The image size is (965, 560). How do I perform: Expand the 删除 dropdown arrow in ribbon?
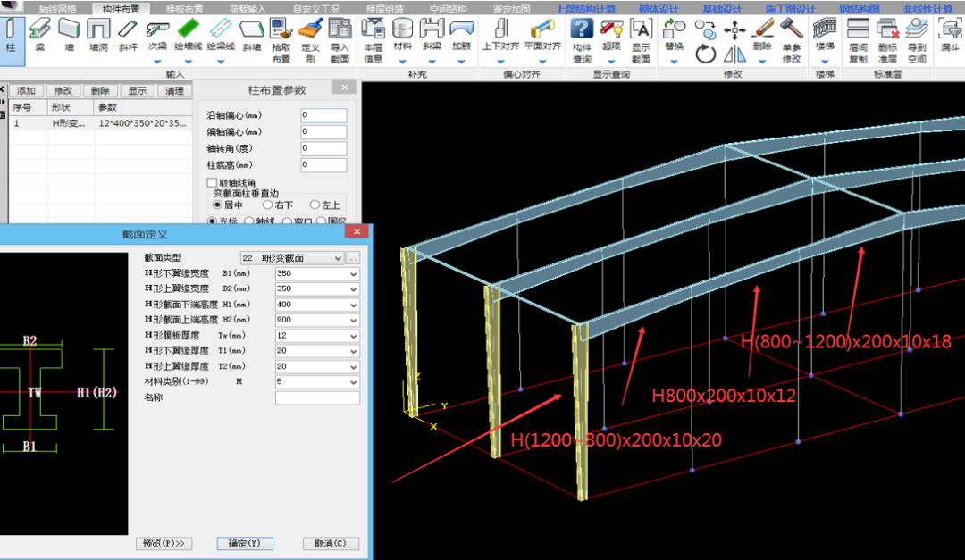pos(762,62)
